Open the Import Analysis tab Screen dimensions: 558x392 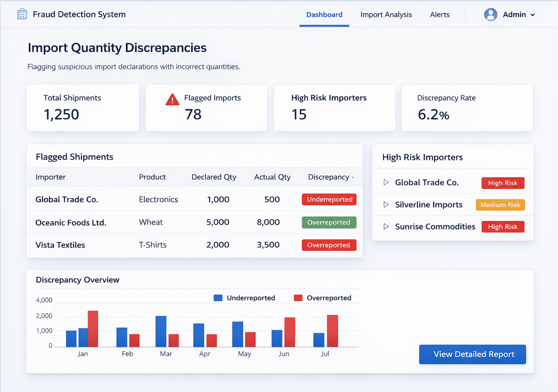tap(386, 14)
